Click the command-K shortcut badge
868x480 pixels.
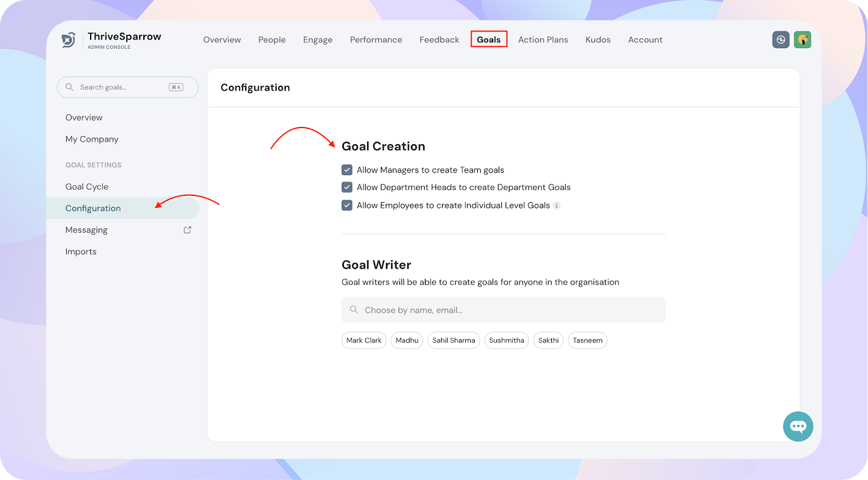coord(176,87)
